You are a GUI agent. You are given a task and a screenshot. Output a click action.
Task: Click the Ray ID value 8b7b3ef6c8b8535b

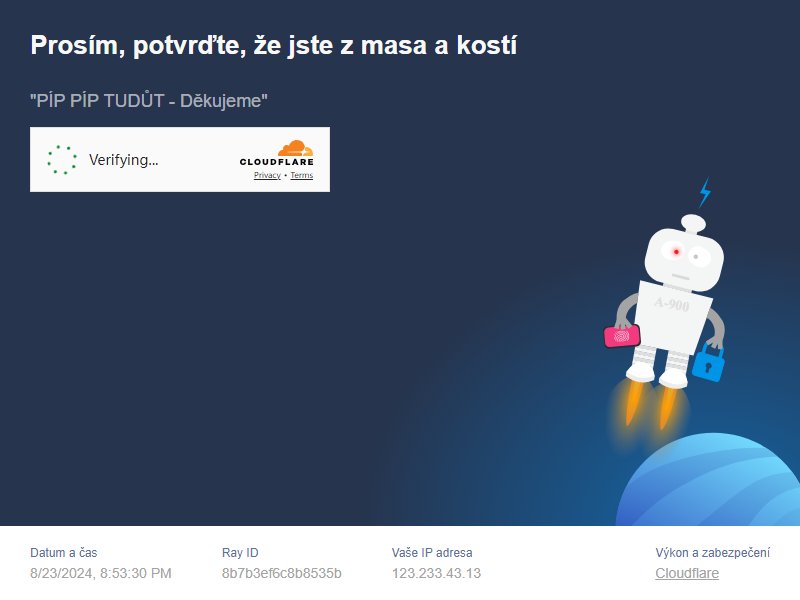pos(282,573)
